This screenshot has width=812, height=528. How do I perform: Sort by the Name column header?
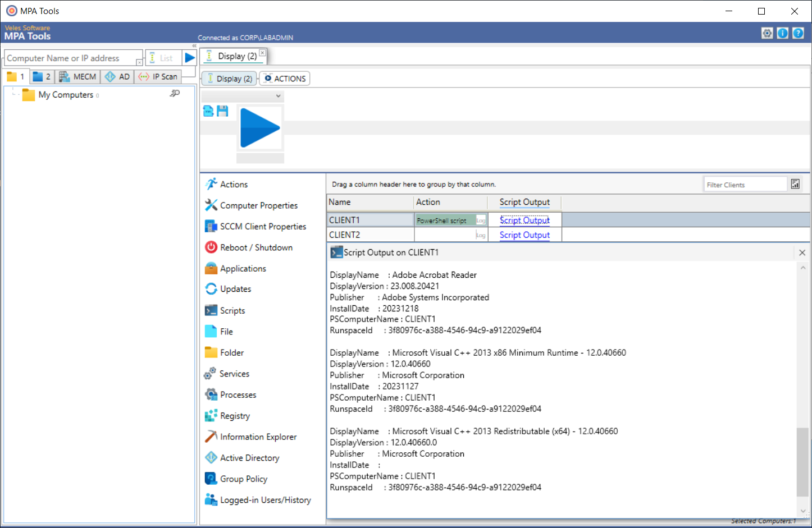point(370,202)
